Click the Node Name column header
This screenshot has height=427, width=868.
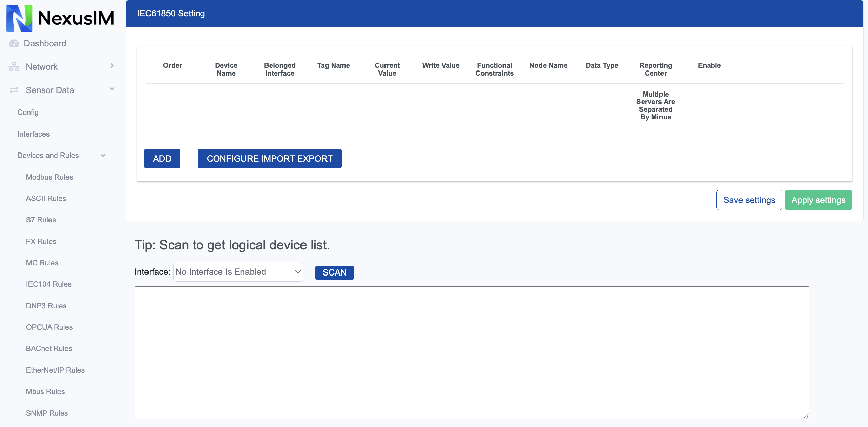click(548, 65)
